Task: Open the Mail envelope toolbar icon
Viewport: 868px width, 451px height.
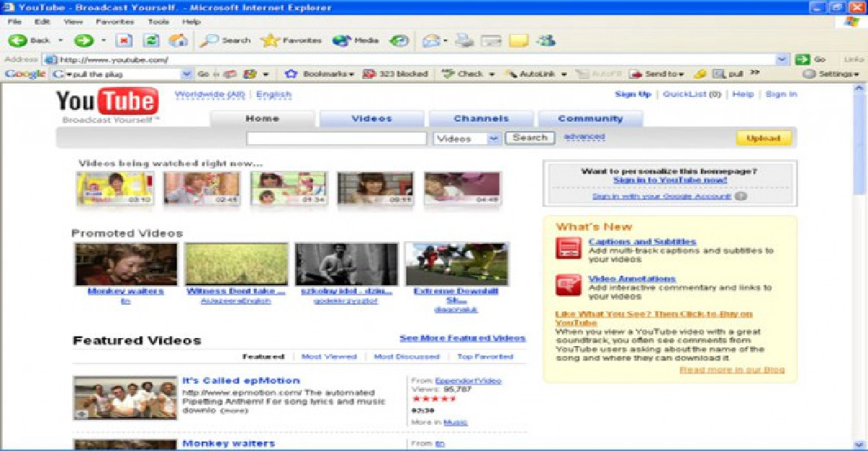Action: 431,41
